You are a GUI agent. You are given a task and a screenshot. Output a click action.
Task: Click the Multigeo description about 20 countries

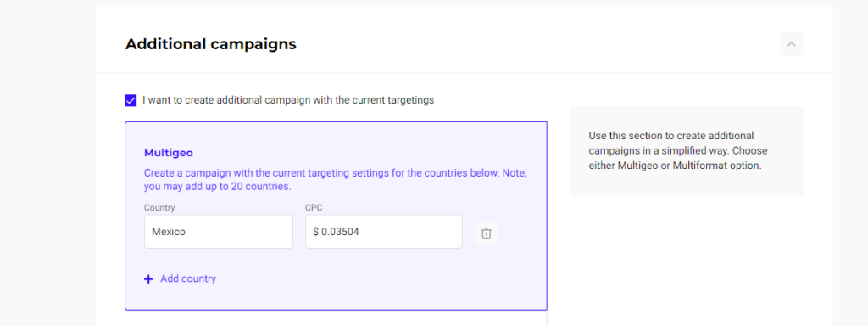335,180
